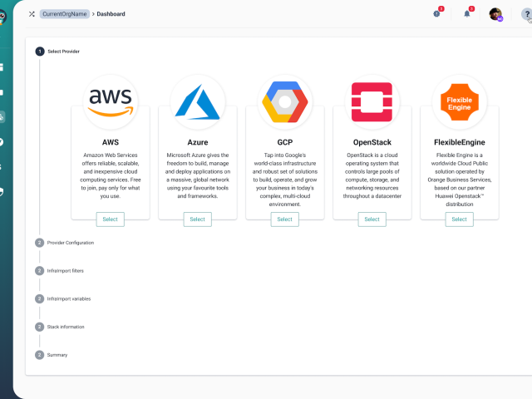Viewport: 532px width, 399px height.
Task: Open the Stack information step
Action: [60, 327]
